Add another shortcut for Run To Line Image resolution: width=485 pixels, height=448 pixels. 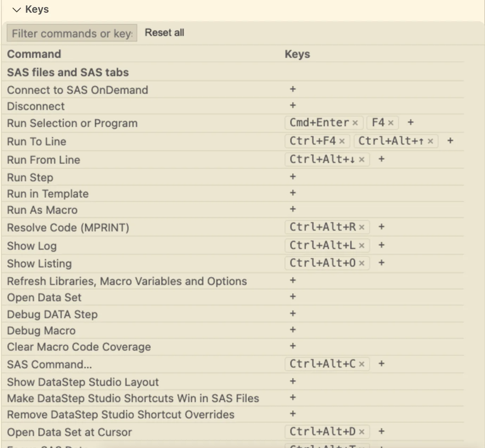tap(450, 141)
